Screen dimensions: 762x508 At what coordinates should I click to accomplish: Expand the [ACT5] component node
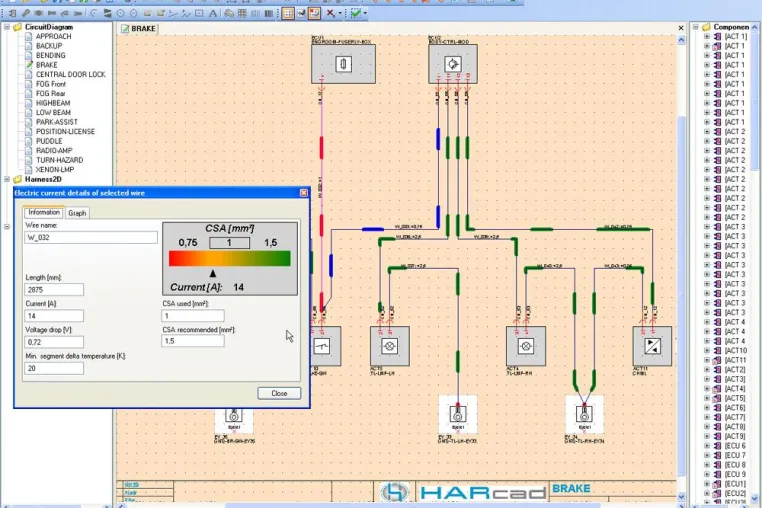tap(707, 398)
